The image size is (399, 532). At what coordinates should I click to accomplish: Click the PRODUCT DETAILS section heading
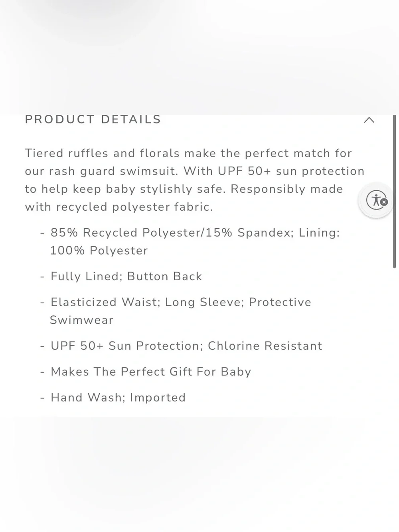point(93,119)
